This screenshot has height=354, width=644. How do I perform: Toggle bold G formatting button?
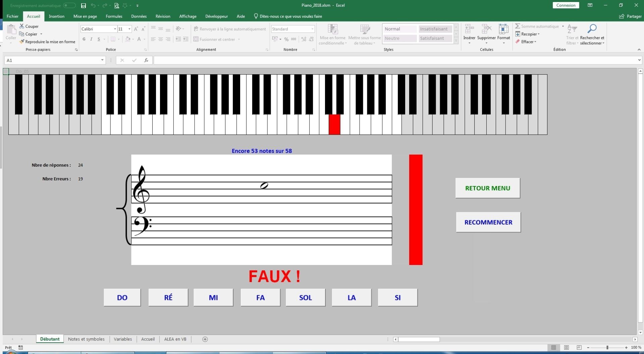[x=84, y=39]
